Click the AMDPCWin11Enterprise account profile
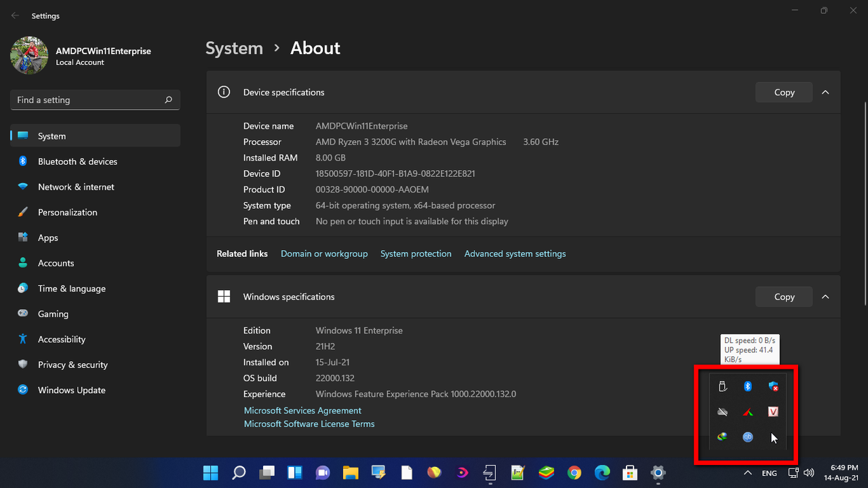This screenshot has width=868, height=488. (x=81, y=56)
